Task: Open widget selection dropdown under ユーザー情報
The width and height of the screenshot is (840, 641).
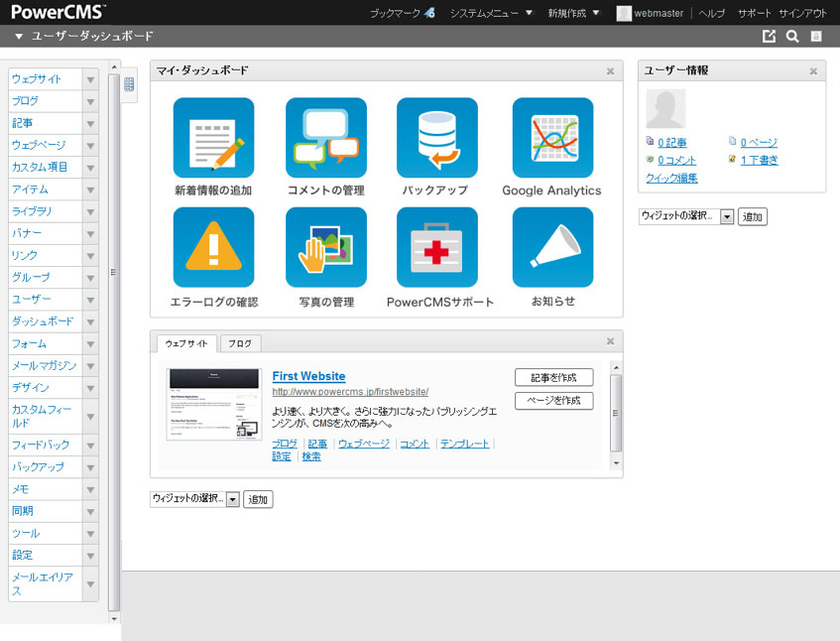Action: point(686,216)
